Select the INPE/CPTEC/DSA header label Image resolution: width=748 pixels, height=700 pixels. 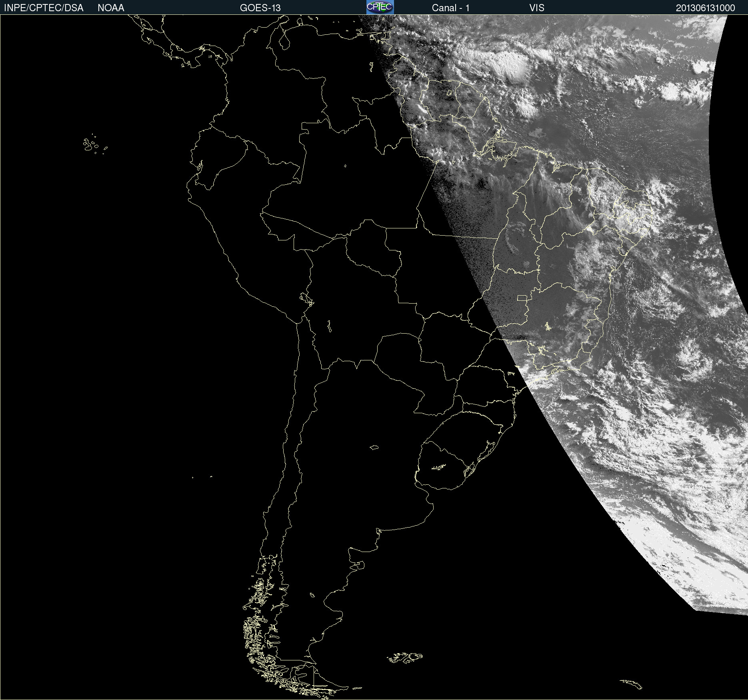[x=44, y=8]
